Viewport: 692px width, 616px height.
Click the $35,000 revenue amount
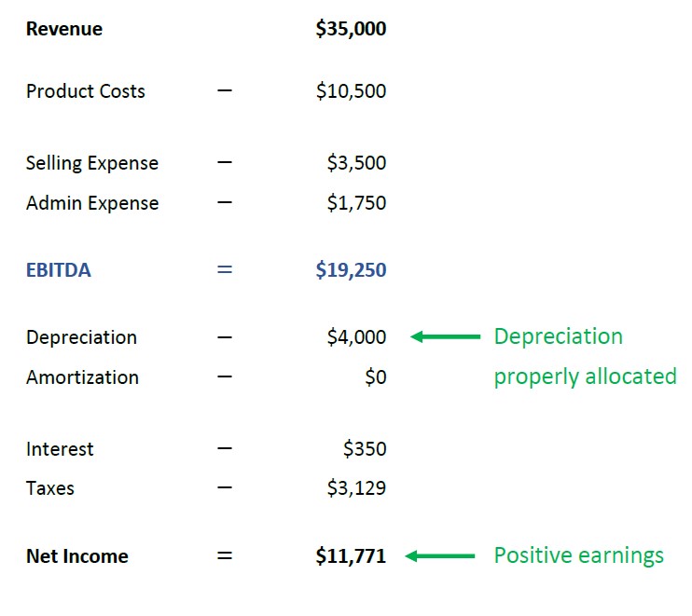[x=351, y=29]
